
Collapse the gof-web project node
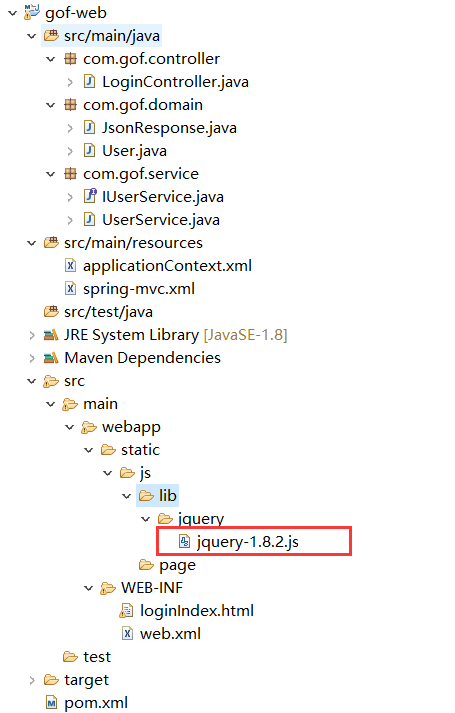coord(13,13)
